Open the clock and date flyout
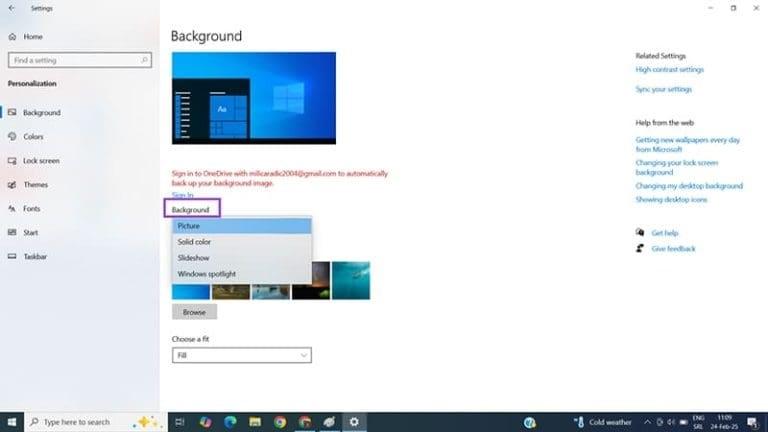Image resolution: width=768 pixels, height=432 pixels. click(724, 422)
